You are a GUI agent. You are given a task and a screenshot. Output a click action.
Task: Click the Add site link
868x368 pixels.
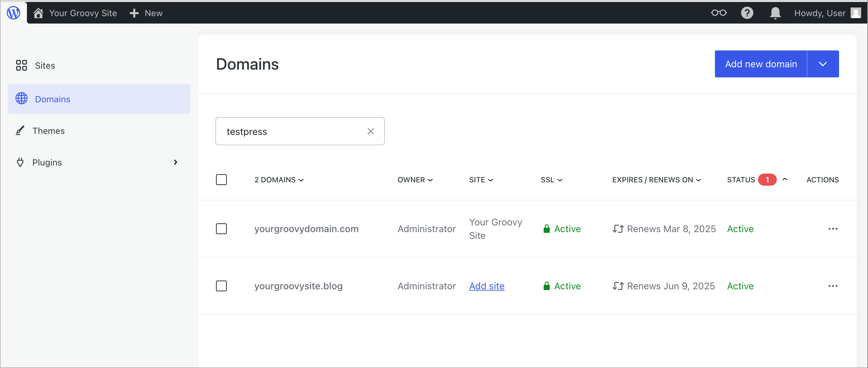(x=486, y=286)
